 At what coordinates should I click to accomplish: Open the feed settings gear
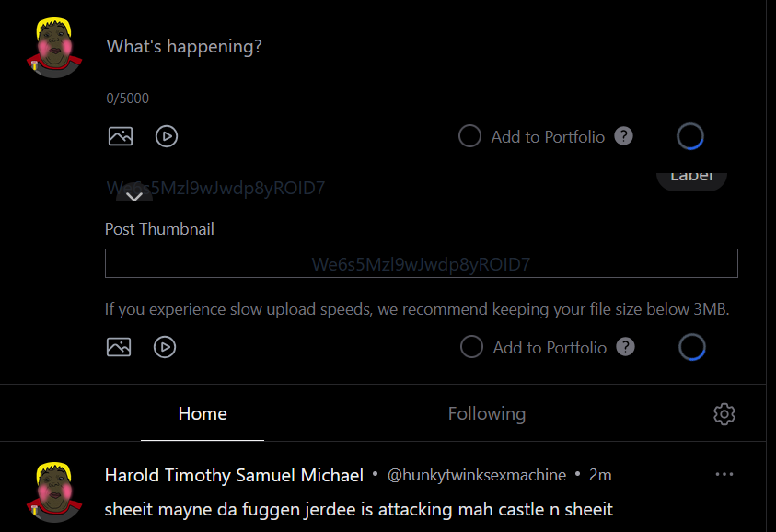coord(724,414)
